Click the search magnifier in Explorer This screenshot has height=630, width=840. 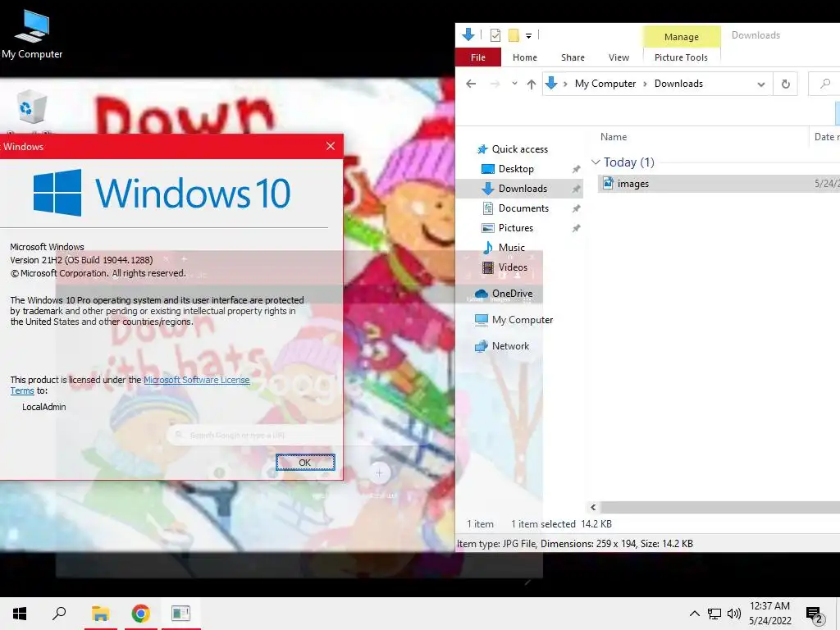[x=825, y=84]
